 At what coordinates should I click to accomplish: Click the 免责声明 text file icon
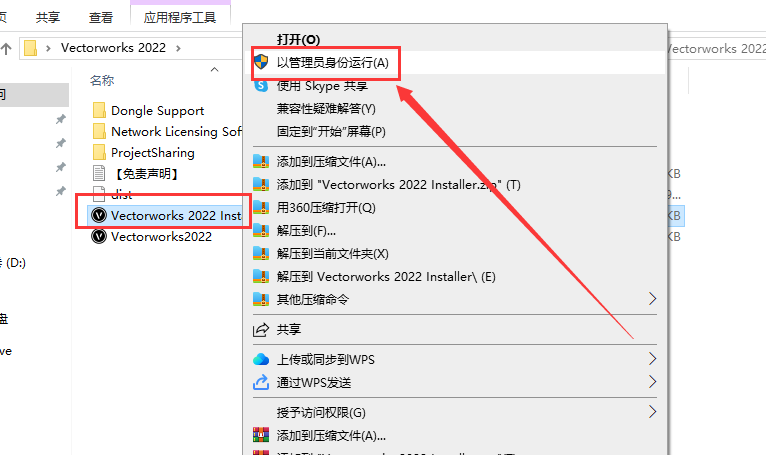pyautogui.click(x=99, y=173)
